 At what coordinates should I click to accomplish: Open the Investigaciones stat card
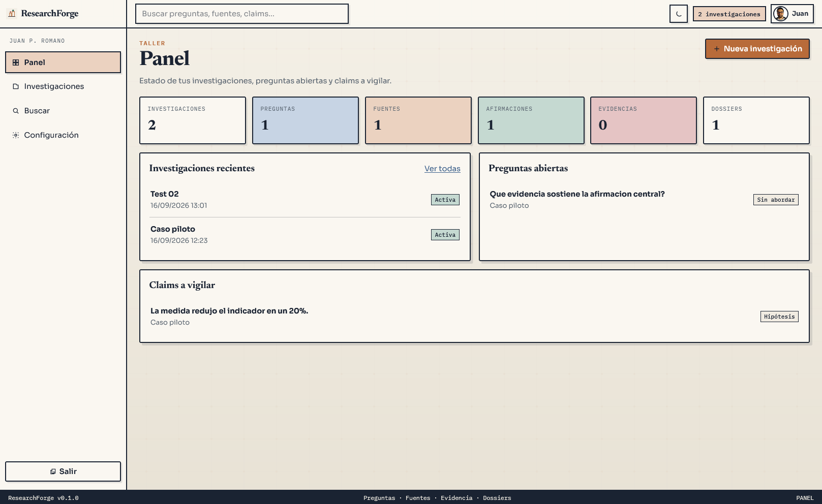coord(193,120)
